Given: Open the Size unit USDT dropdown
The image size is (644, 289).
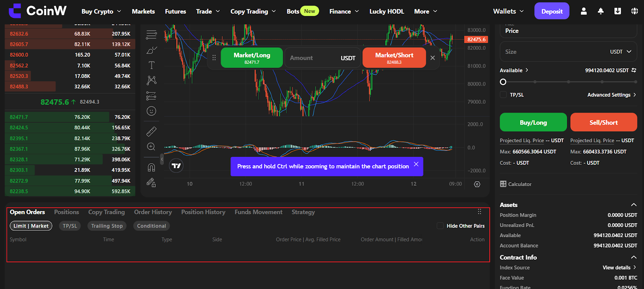Looking at the screenshot, I should (x=621, y=52).
